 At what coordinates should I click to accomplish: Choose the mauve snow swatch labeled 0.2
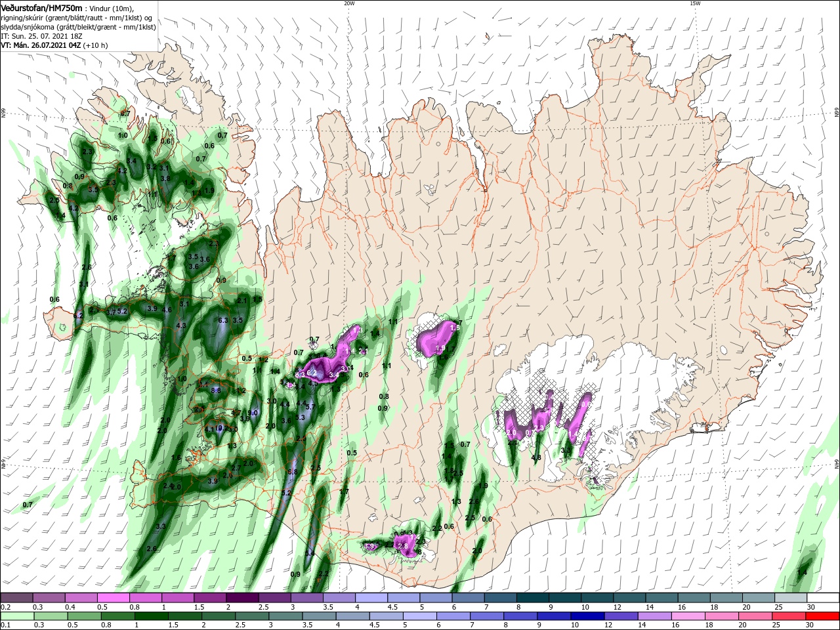16,598
